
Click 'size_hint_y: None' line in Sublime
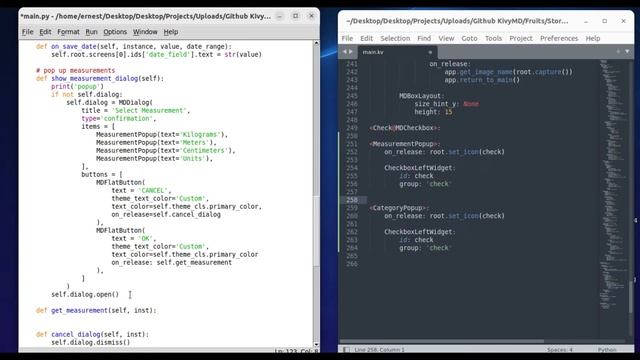pyautogui.click(x=447, y=104)
